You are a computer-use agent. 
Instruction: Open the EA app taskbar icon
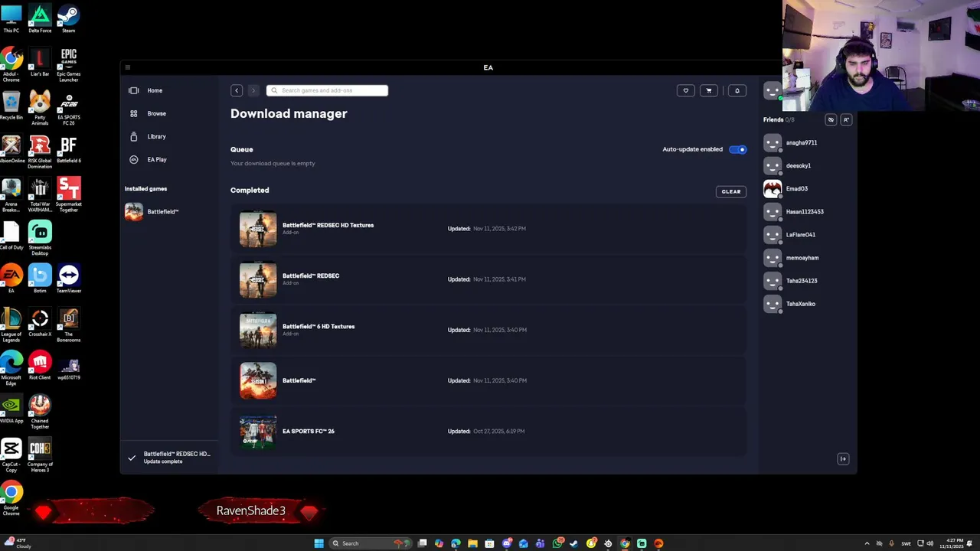[x=658, y=543]
